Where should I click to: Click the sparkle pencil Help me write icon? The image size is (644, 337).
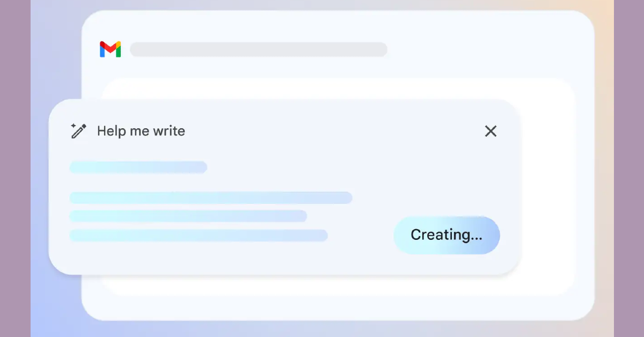coord(79,131)
